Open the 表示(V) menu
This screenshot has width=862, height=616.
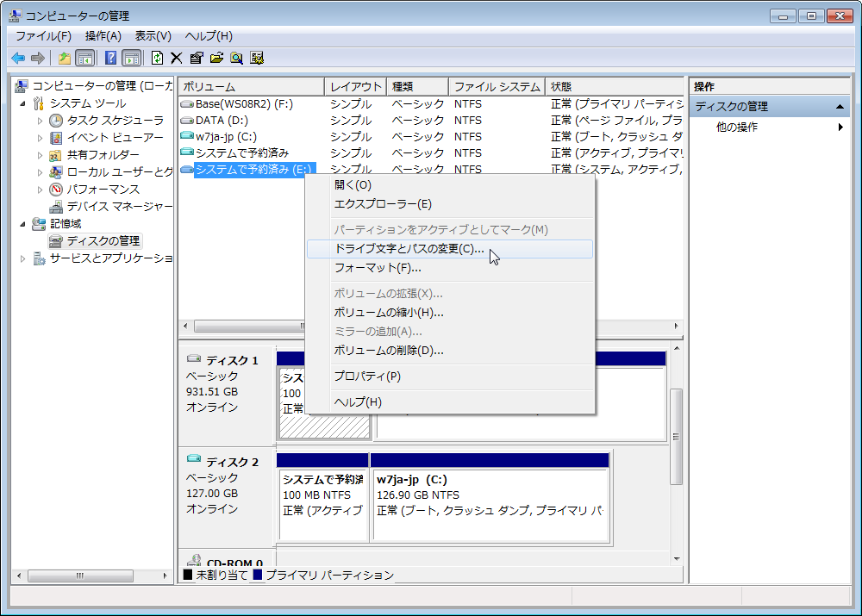(153, 36)
